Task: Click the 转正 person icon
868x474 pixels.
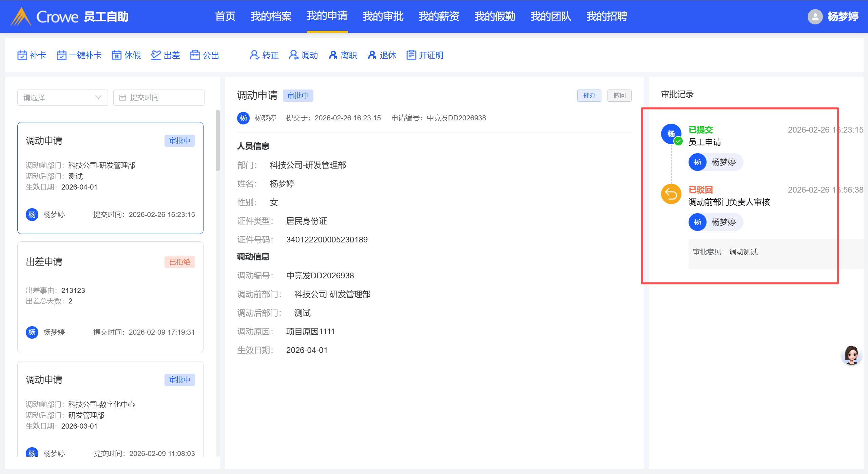Action: tap(254, 55)
